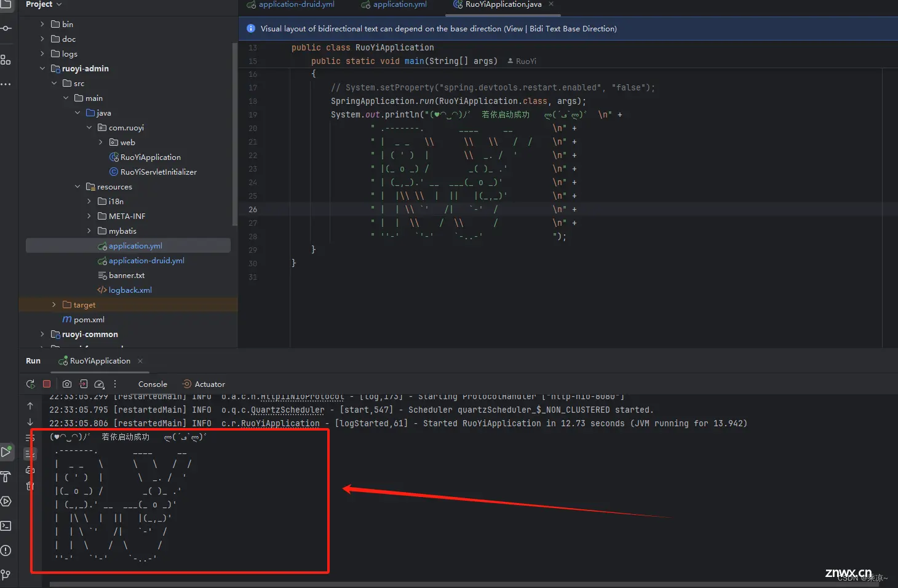
Task: Switch to Actuator tab in Run panel
Action: pyautogui.click(x=204, y=384)
